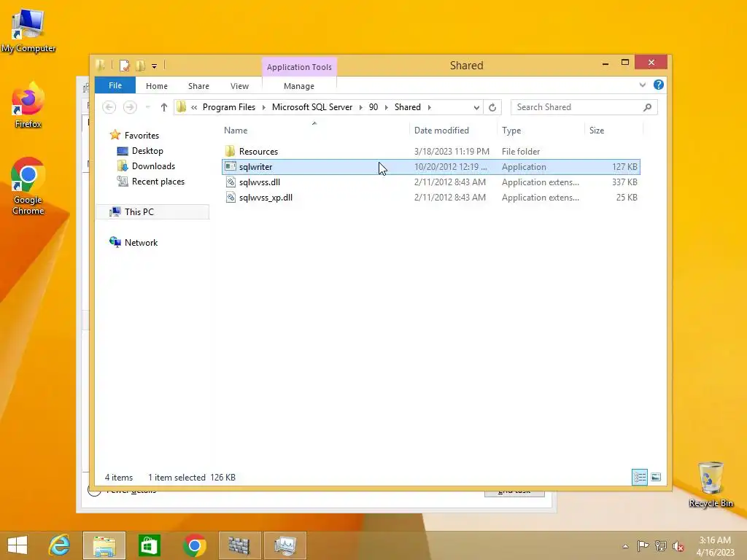This screenshot has height=560, width=747.
Task: Switch to Details view in the status bar
Action: click(639, 477)
